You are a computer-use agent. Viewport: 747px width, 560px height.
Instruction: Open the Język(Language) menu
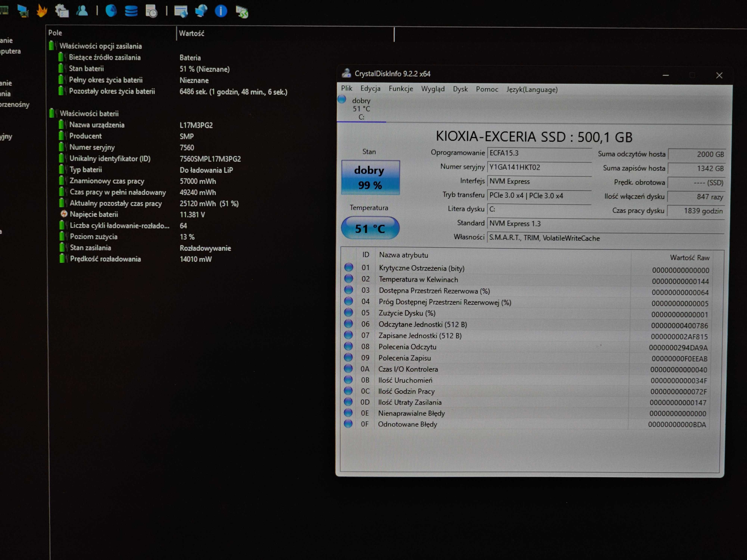531,89
